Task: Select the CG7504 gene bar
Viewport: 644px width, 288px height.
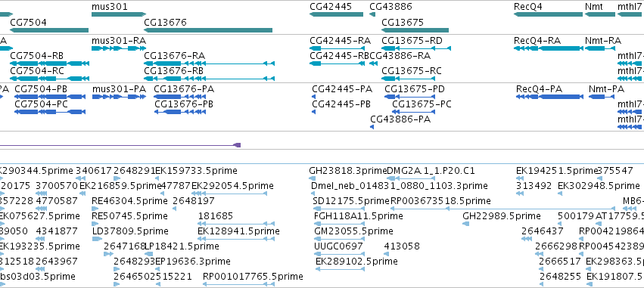Action: click(x=49, y=30)
